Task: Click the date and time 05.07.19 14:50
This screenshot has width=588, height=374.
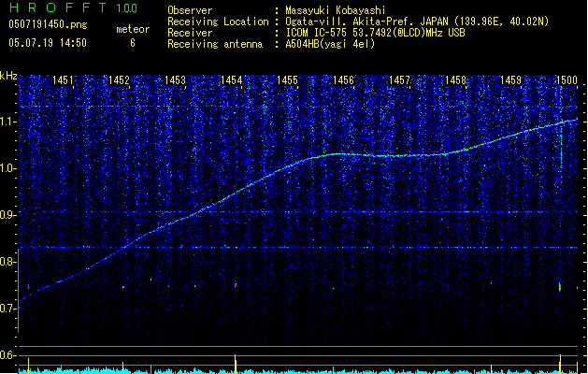Action: (x=47, y=42)
